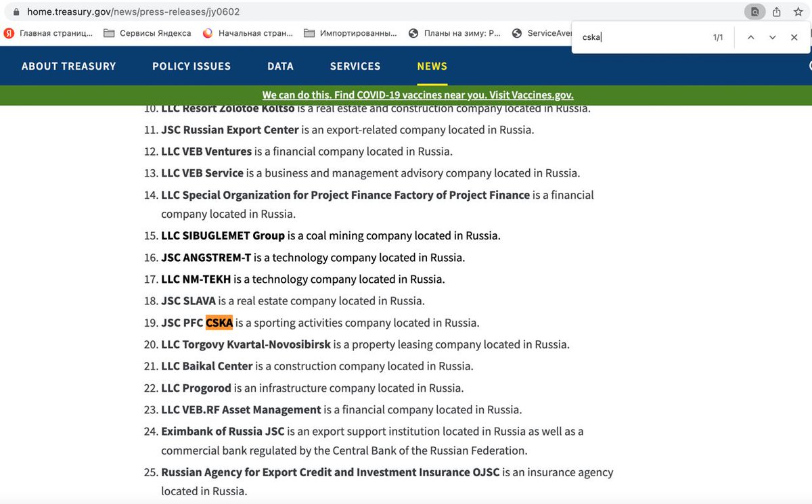Go to previous search match
The image size is (812, 504).
[750, 37]
